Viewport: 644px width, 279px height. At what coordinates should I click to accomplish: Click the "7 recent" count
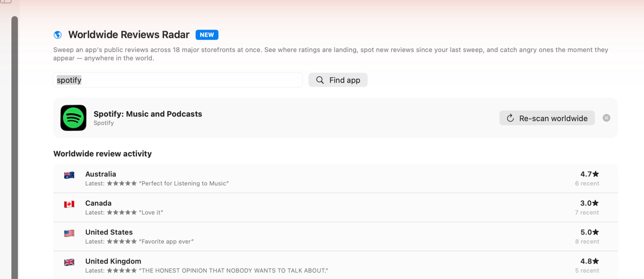tap(587, 212)
